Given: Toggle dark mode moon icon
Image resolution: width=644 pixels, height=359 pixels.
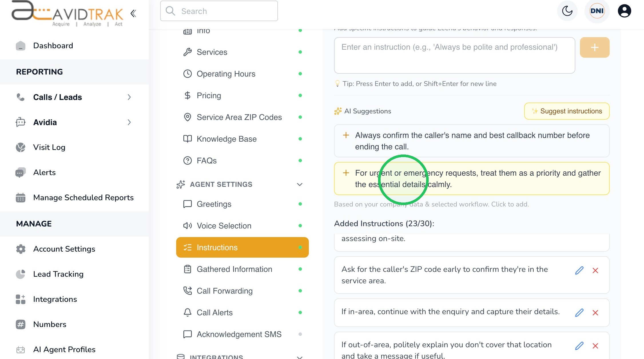Looking at the screenshot, I should (567, 11).
